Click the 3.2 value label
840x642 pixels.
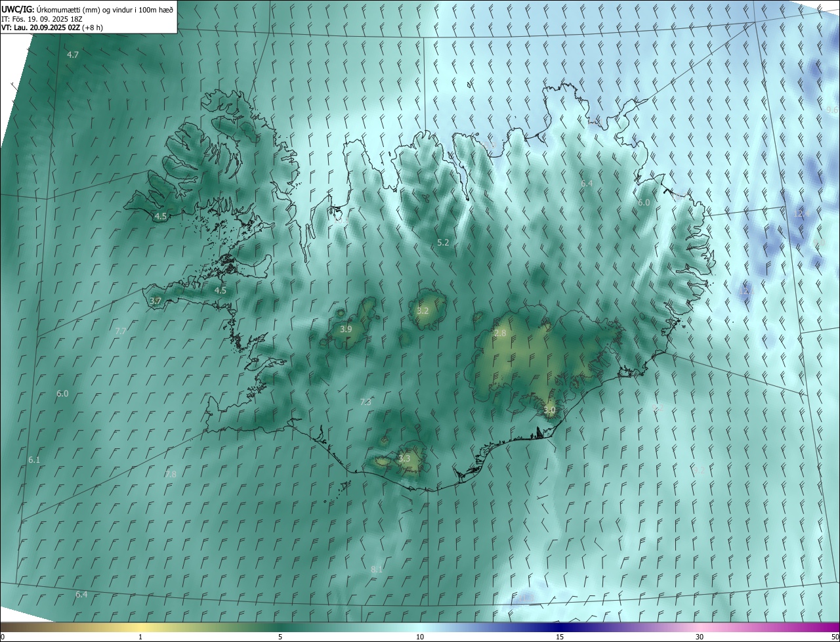(423, 311)
